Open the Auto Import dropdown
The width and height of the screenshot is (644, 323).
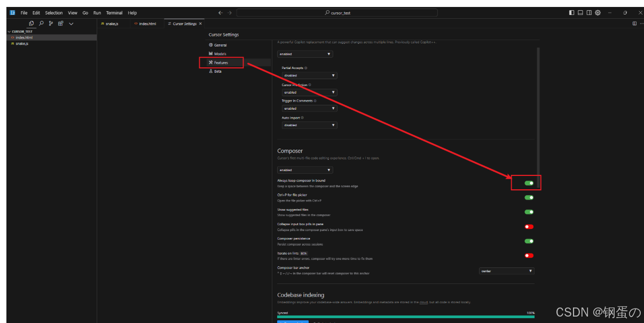click(x=309, y=125)
